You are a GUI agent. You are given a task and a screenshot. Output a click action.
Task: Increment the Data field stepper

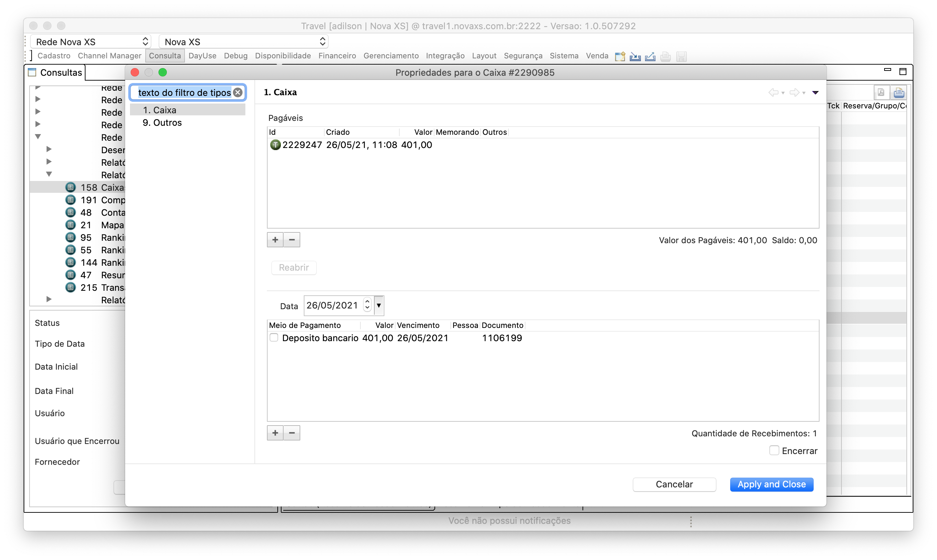[x=367, y=302]
